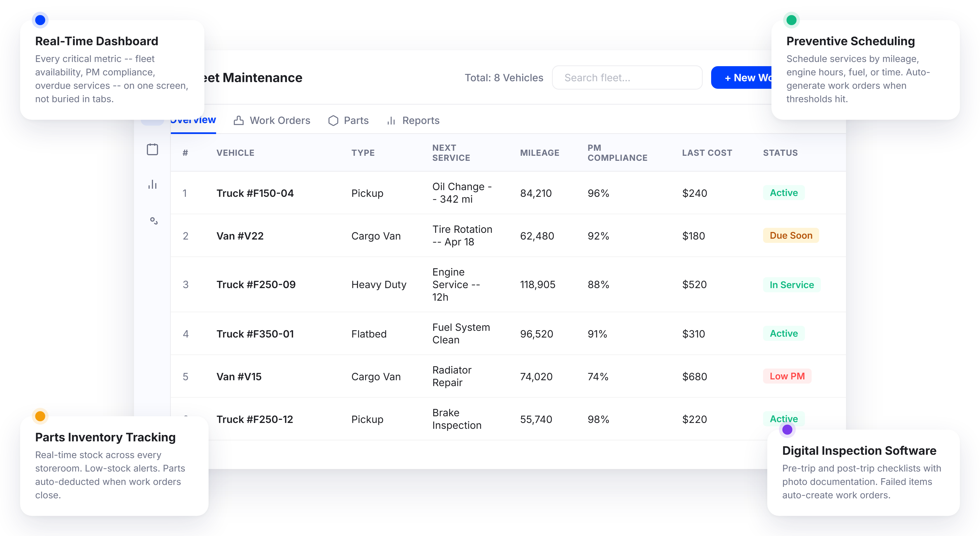This screenshot has height=536, width=980.
Task: Click the Due Soon status badge
Action: point(791,235)
